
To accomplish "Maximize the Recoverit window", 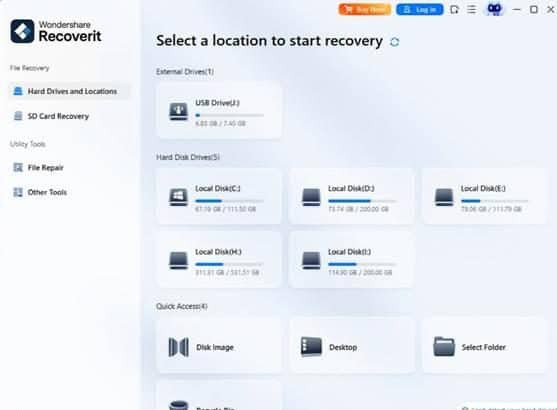I will tap(534, 9).
